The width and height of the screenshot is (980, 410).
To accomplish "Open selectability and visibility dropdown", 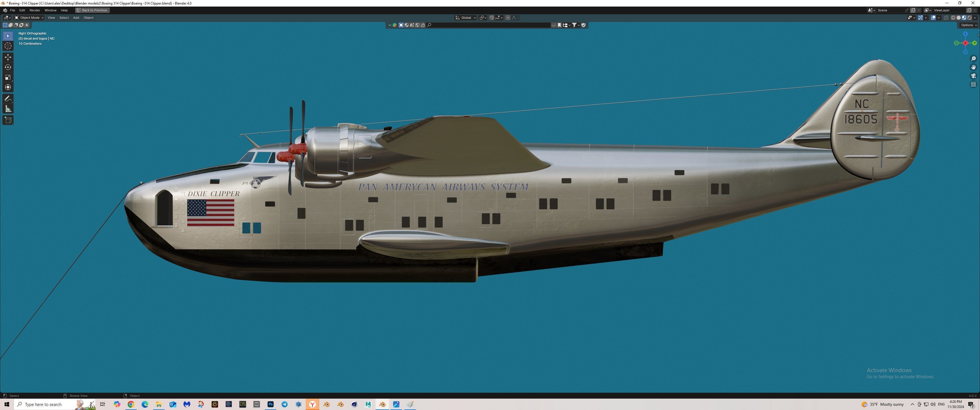I will pos(912,18).
